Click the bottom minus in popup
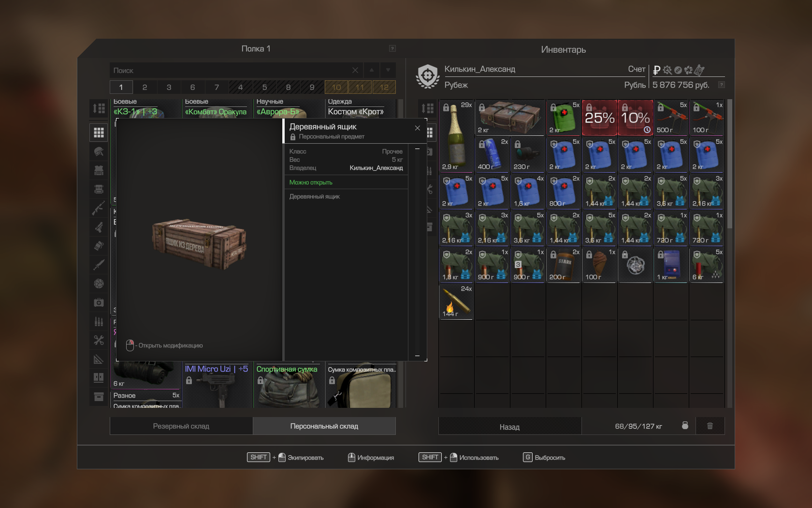The width and height of the screenshot is (812, 508). click(x=417, y=356)
